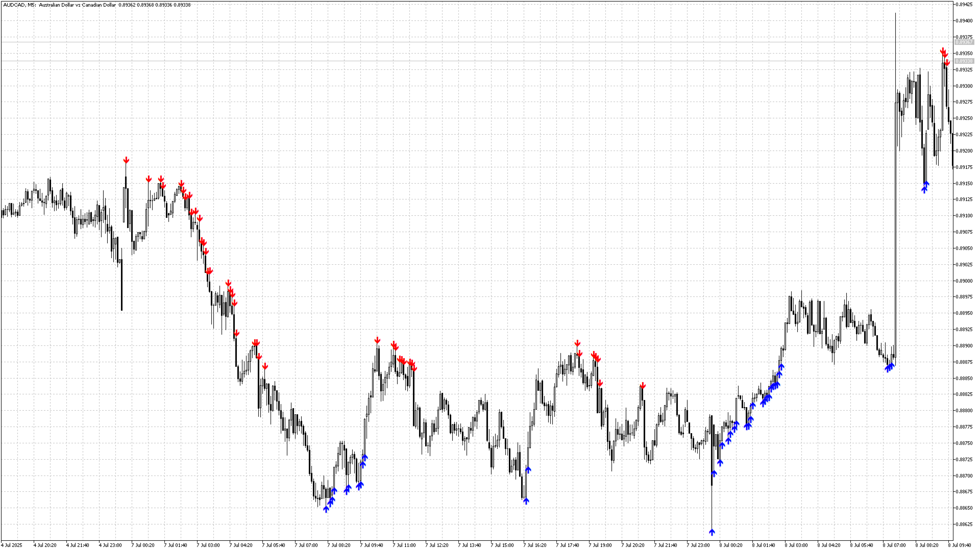Viewport: 980px width, 551px height.
Task: Click the 0.88625 label on the price scale
Action: [964, 524]
